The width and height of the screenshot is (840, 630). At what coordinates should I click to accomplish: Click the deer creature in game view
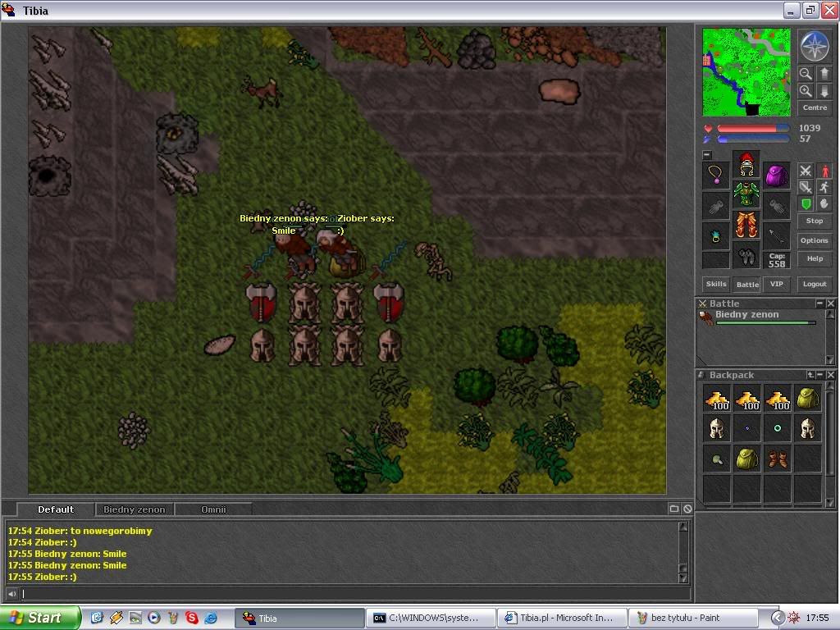262,92
